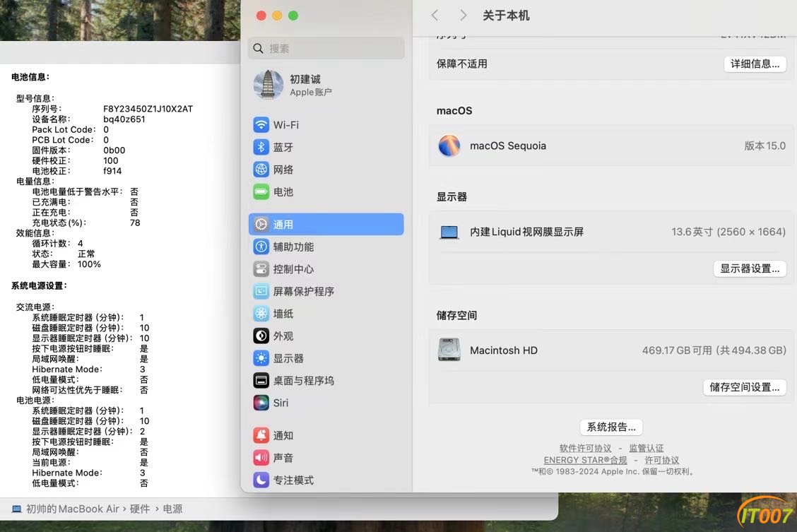797x532 pixels.
Task: Click the search magnifier icon
Action: [x=258, y=49]
